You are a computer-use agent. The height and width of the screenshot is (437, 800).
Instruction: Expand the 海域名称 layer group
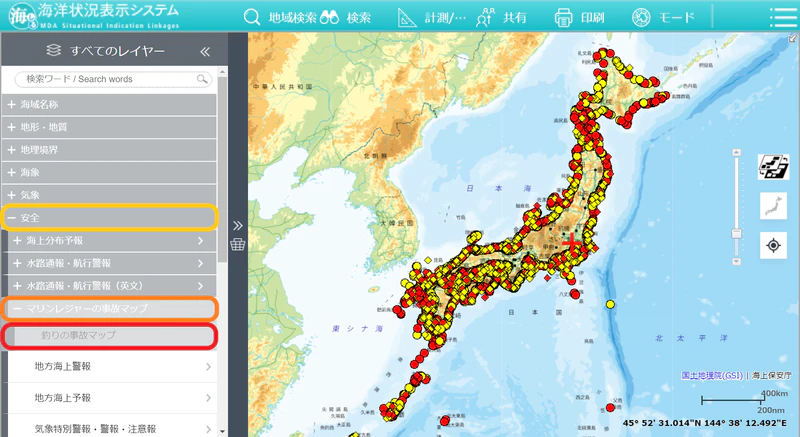click(109, 105)
